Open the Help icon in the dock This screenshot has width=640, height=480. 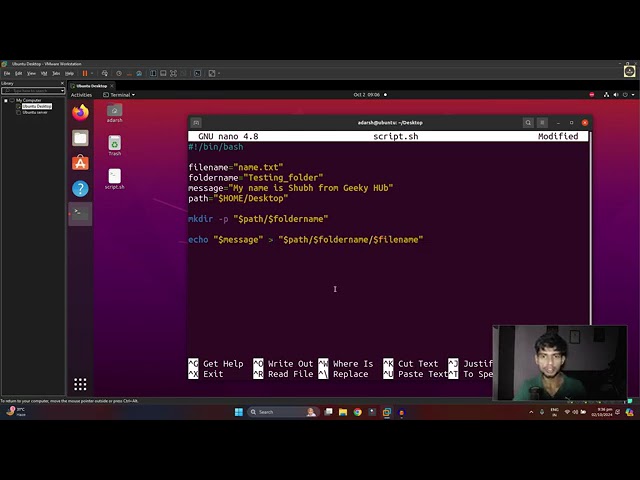[x=80, y=189]
